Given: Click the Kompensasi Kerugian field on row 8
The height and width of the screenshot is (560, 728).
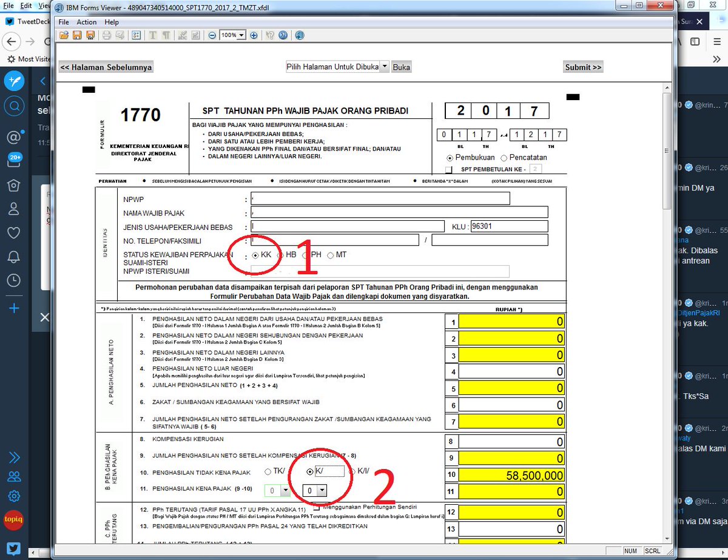Looking at the screenshot, I should (512, 442).
